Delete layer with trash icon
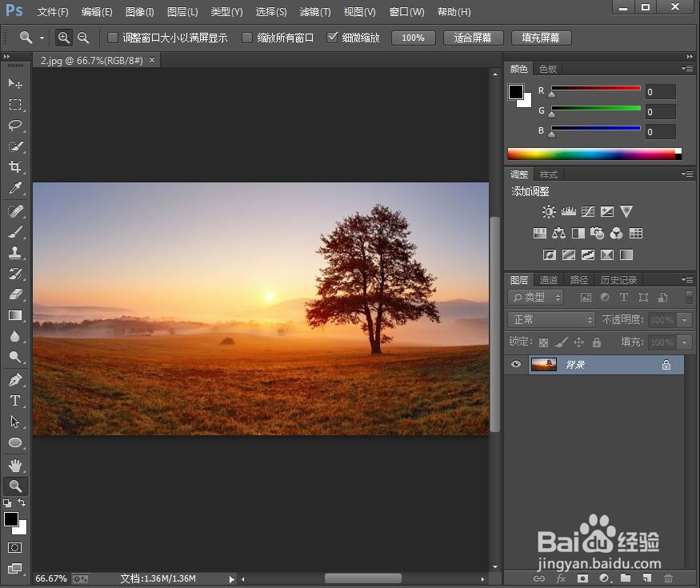The height and width of the screenshot is (588, 700). [x=668, y=578]
